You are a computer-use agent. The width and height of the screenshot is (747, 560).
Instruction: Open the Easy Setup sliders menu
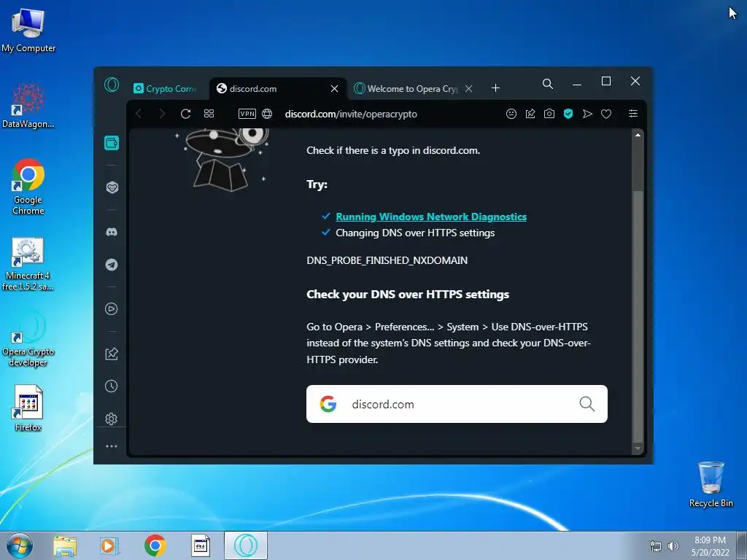tap(633, 114)
